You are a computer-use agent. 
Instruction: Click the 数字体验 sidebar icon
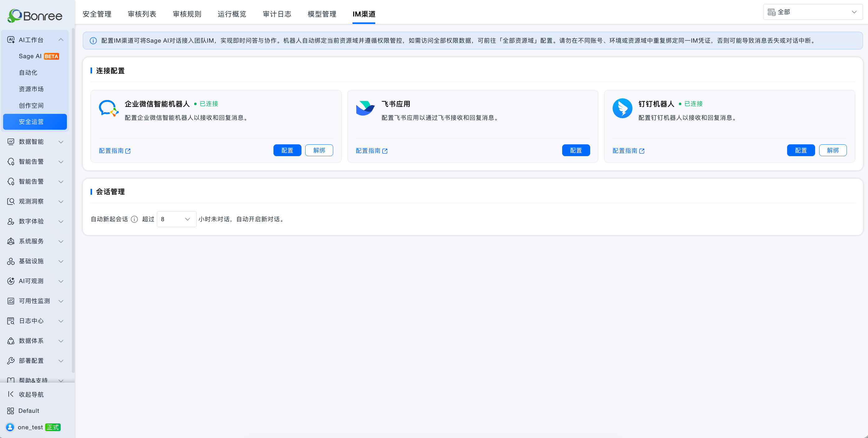11,221
